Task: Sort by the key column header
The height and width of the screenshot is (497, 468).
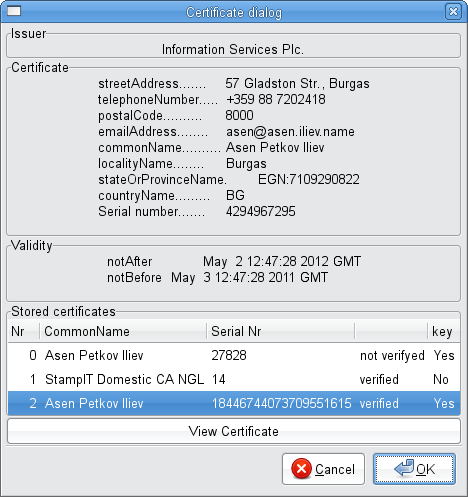Action: (x=444, y=331)
